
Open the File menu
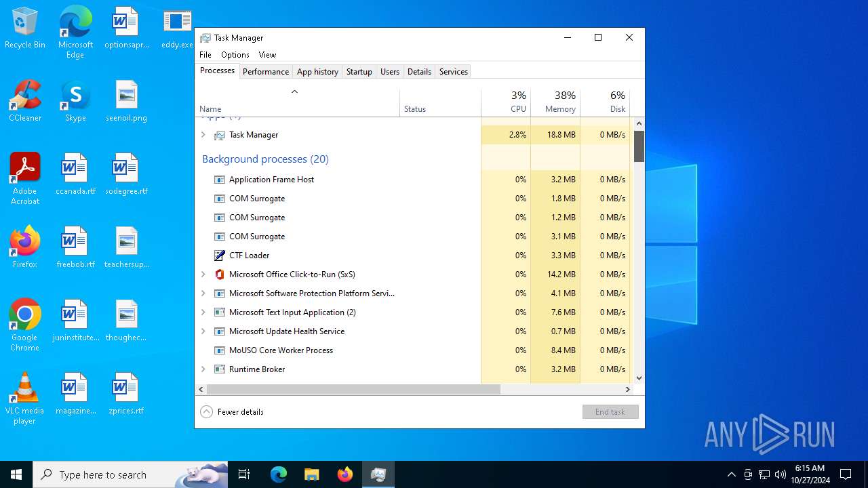205,55
